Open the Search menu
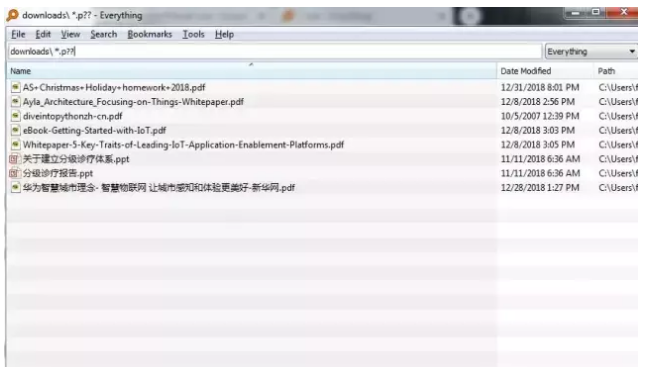 tap(104, 34)
